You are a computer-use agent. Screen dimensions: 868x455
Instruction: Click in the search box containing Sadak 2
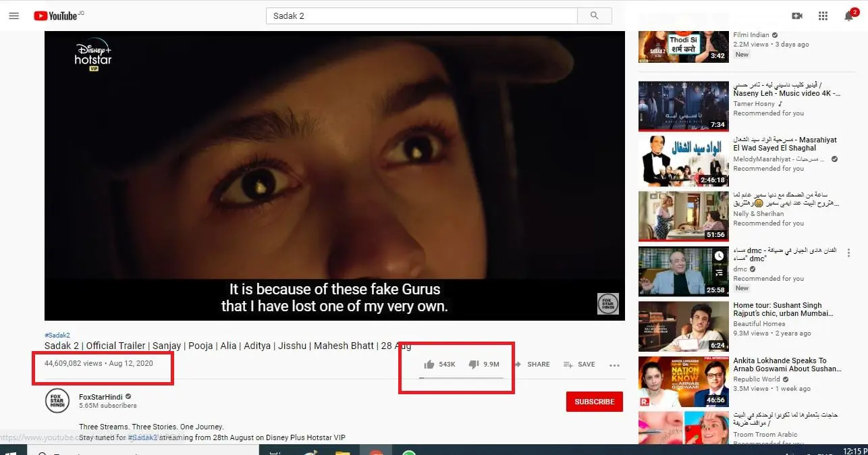coord(422,16)
